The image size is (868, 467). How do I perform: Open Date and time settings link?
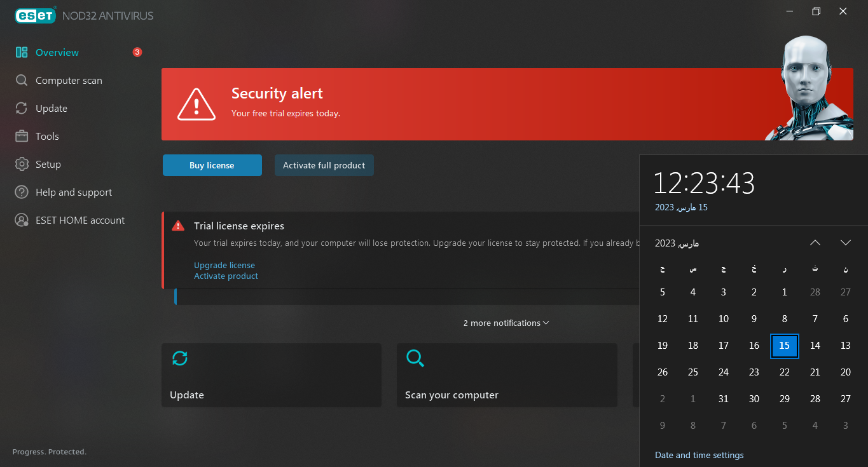coord(699,455)
